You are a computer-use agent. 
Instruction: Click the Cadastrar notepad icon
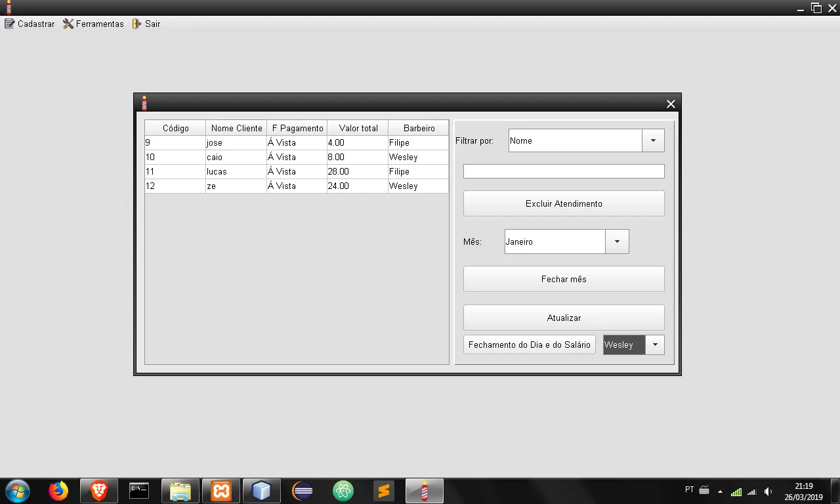[x=9, y=24]
